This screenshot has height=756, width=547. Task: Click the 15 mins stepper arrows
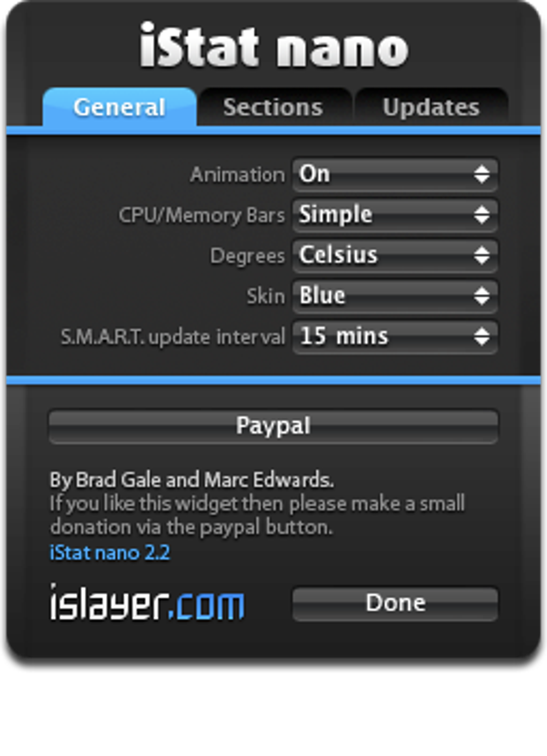point(482,337)
